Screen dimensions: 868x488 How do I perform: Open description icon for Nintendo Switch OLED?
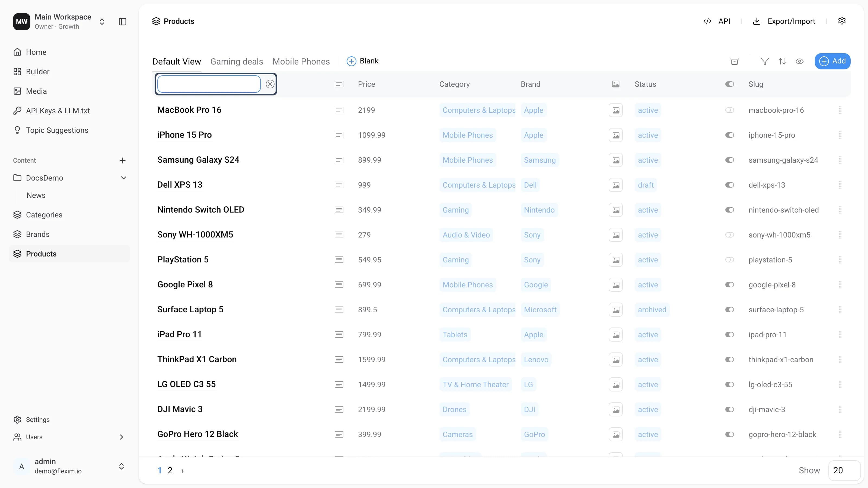[x=339, y=210]
